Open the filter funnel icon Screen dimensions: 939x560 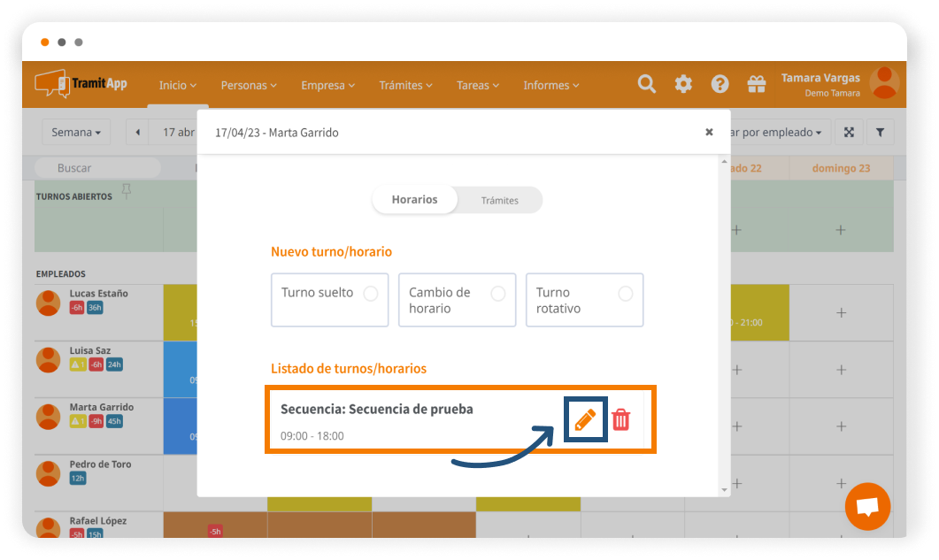[880, 133]
